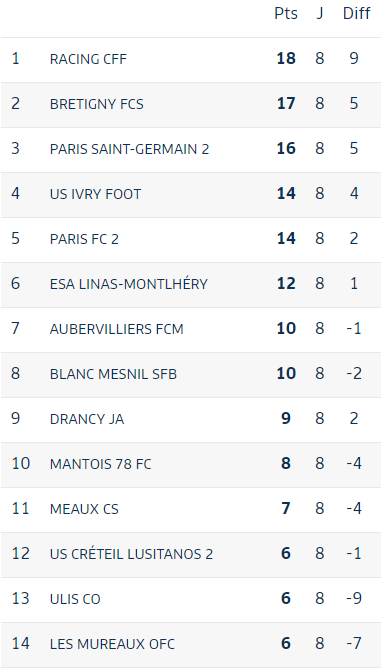387x670 pixels.
Task: Click the Diff column header
Action: tap(356, 14)
